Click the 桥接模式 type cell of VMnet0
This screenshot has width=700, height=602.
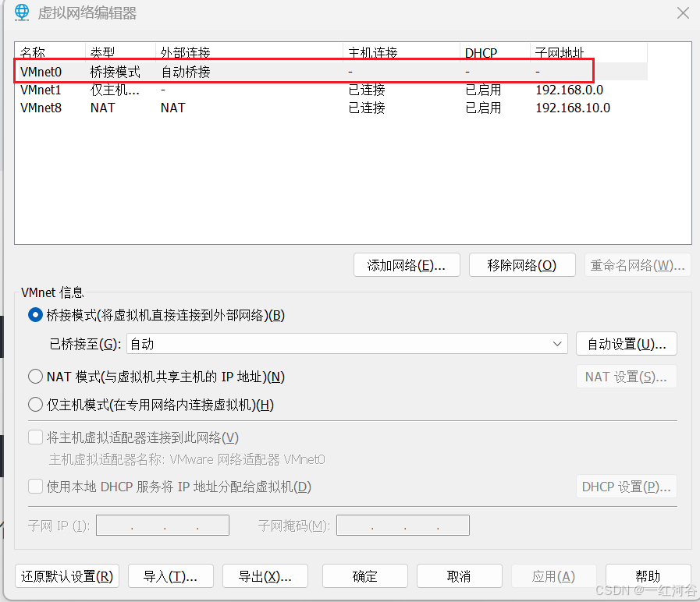pos(115,72)
